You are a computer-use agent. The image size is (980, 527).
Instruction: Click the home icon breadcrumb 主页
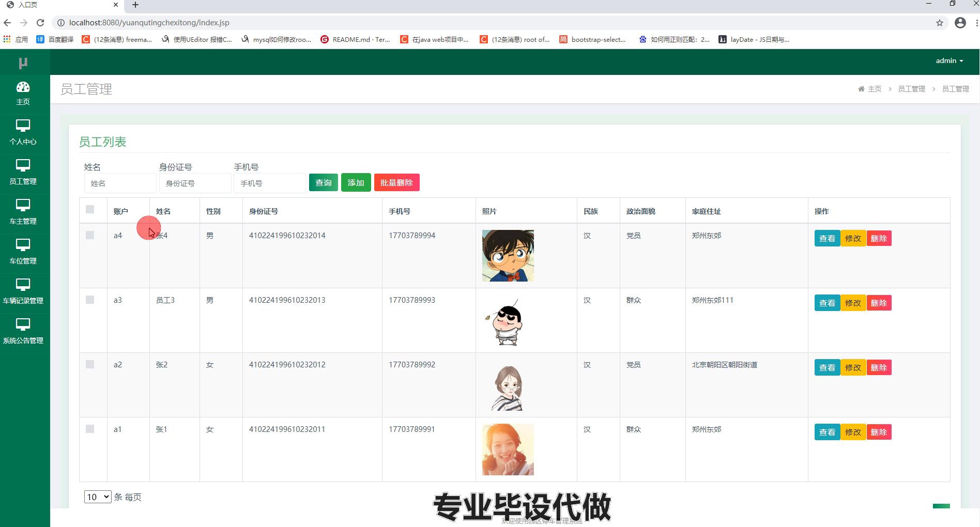(870, 89)
